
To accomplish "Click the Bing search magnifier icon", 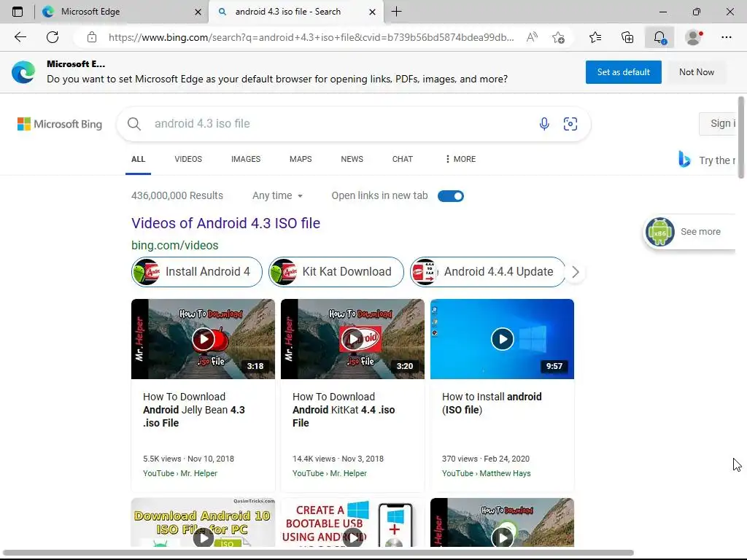I will pyautogui.click(x=134, y=124).
